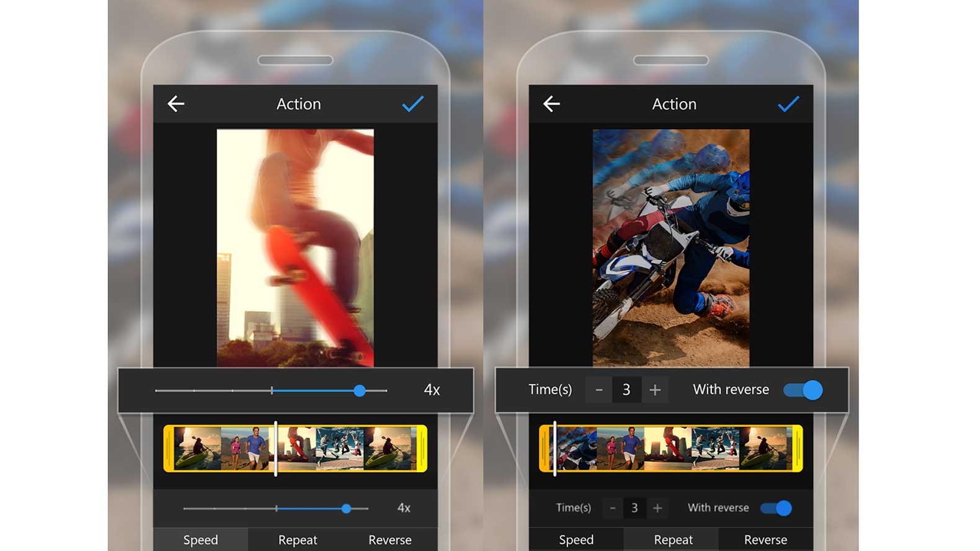Switch to Speed tab on right phone
Image resolution: width=980 pixels, height=551 pixels.
point(576,540)
